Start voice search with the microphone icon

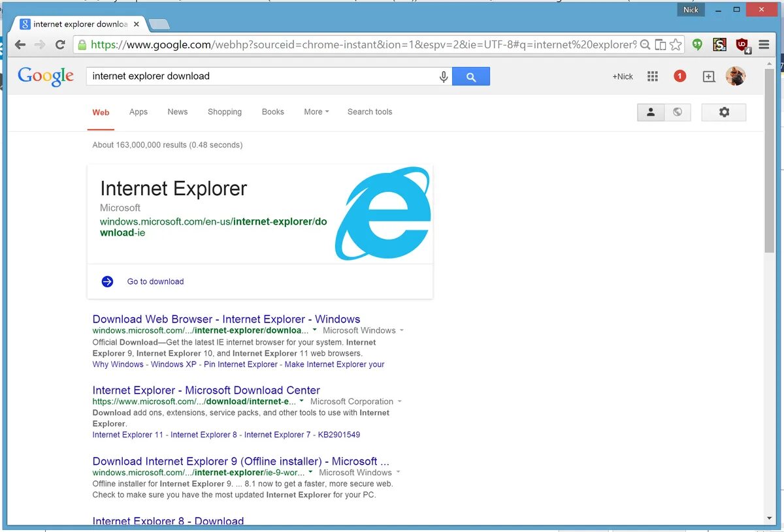[x=444, y=76]
